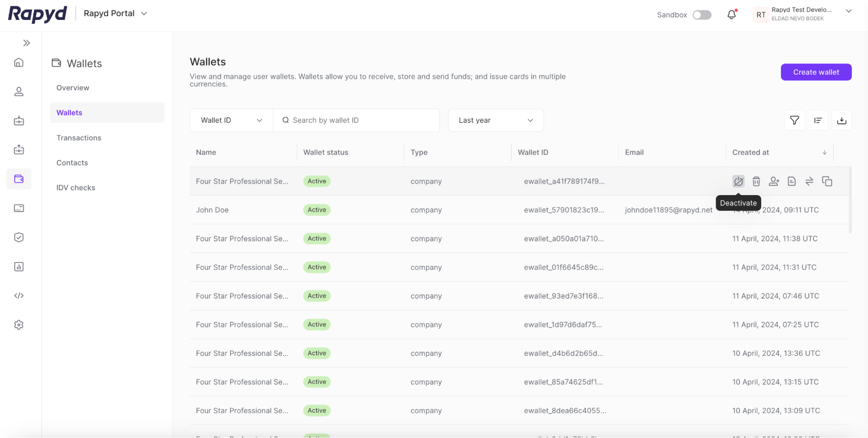The width and height of the screenshot is (868, 438).
Task: Click the download export icon
Action: (842, 120)
